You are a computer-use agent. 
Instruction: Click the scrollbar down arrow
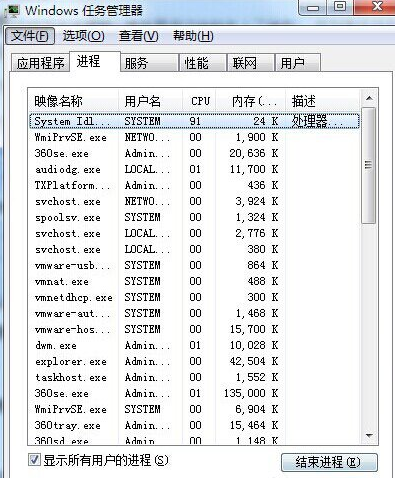point(369,435)
